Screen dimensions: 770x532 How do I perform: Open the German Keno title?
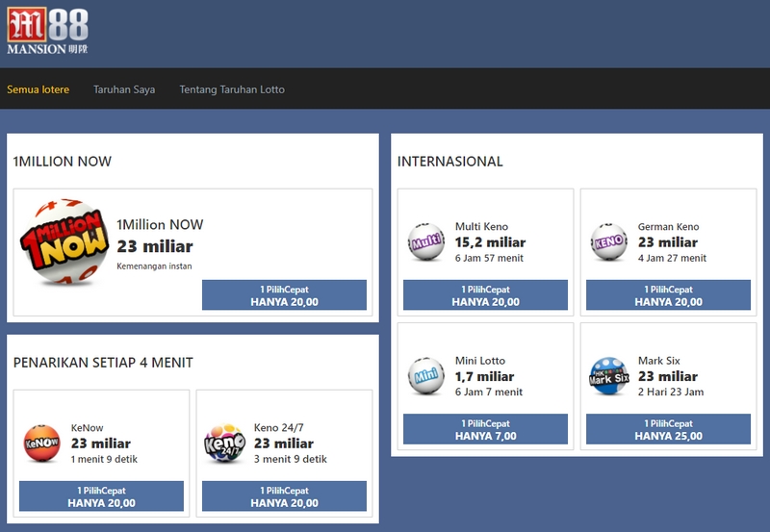(x=668, y=226)
